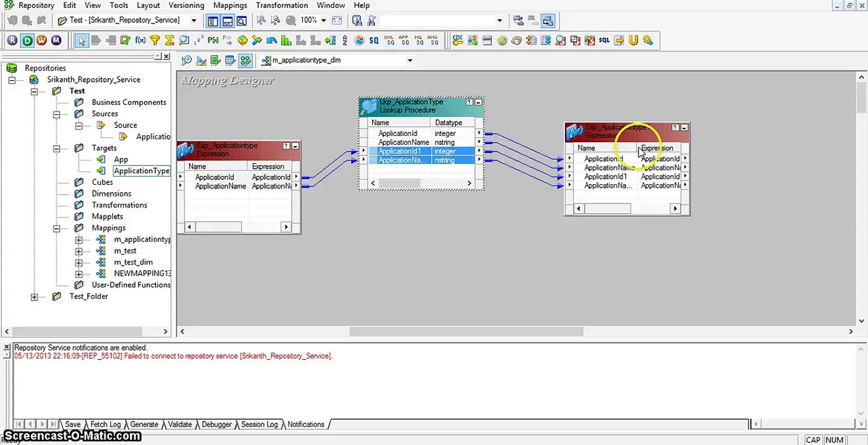
Task: Pick the Lookup magnifier transformation icon
Action: [184, 40]
